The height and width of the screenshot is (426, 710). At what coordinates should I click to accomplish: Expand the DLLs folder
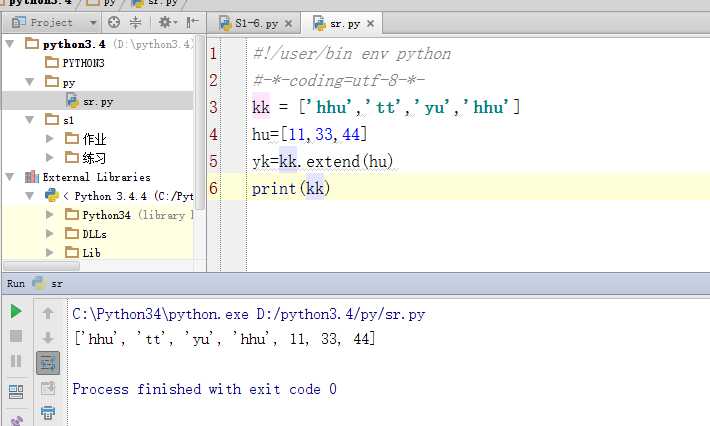50,234
